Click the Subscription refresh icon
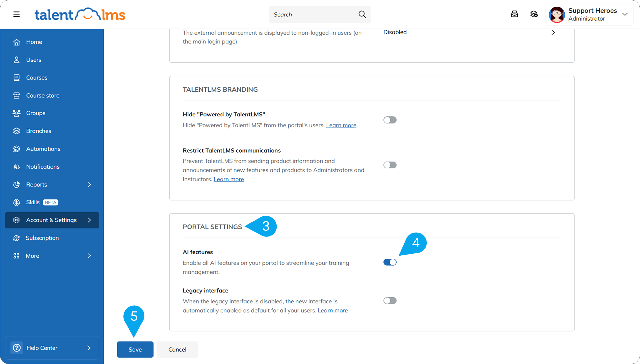Screen dimensions: 640x364 pyautogui.click(x=16, y=238)
